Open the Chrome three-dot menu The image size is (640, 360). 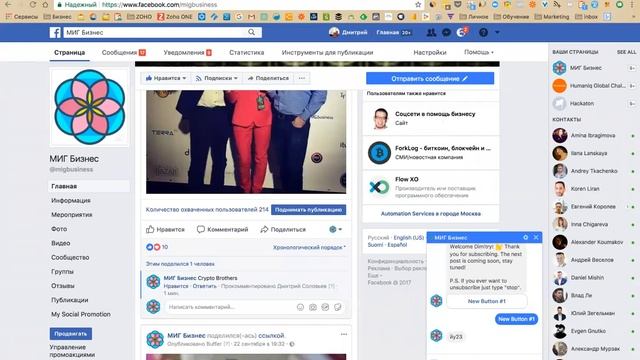click(633, 5)
